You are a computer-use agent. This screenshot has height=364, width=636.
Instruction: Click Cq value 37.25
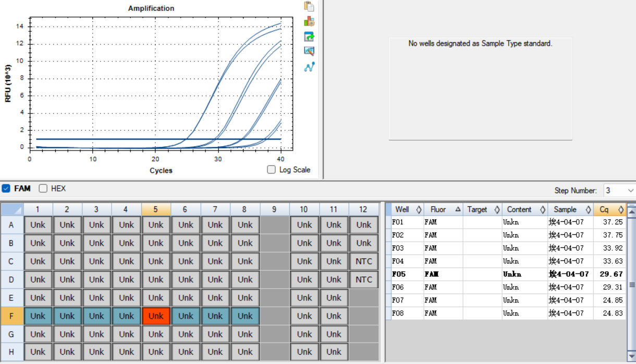point(609,222)
